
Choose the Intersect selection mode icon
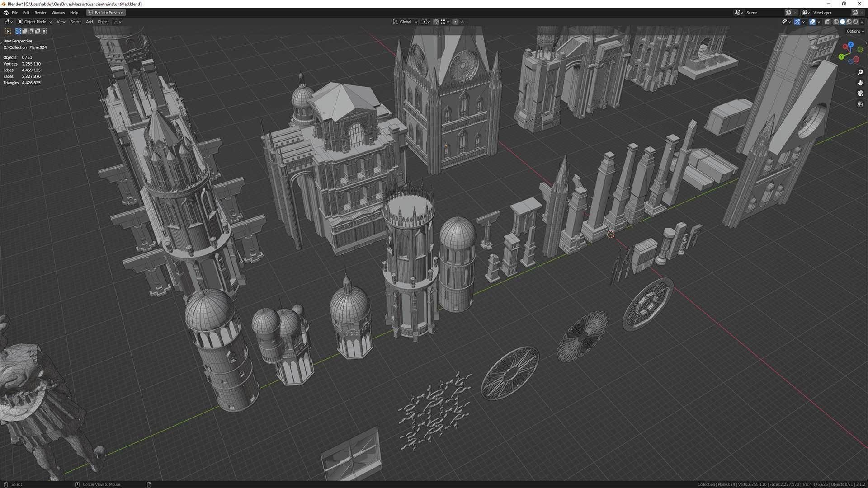coord(44,31)
